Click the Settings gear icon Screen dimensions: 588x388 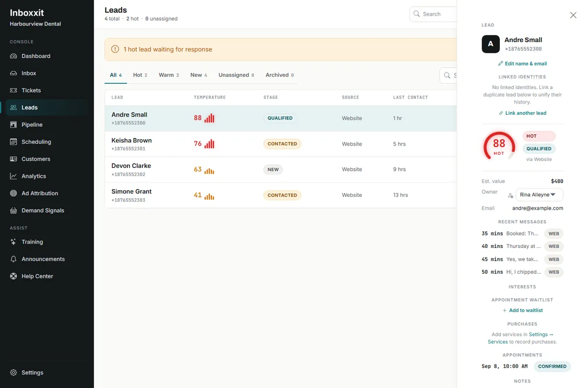tap(14, 373)
